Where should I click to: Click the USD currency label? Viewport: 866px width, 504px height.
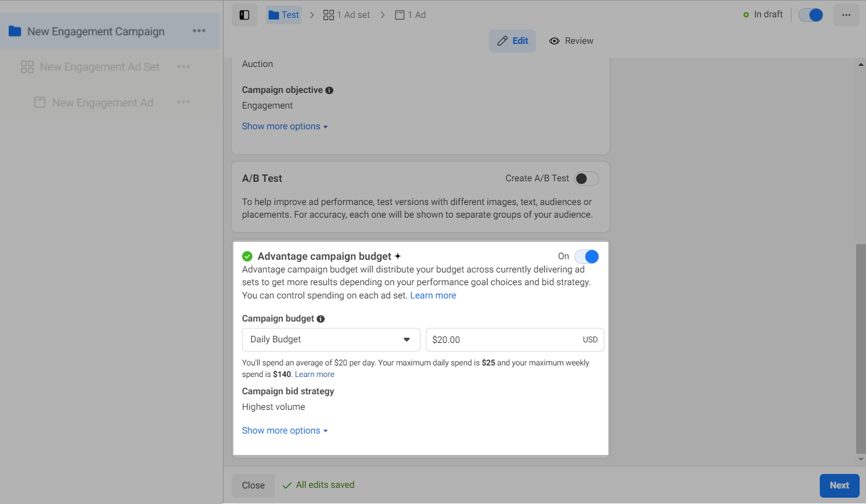[590, 339]
